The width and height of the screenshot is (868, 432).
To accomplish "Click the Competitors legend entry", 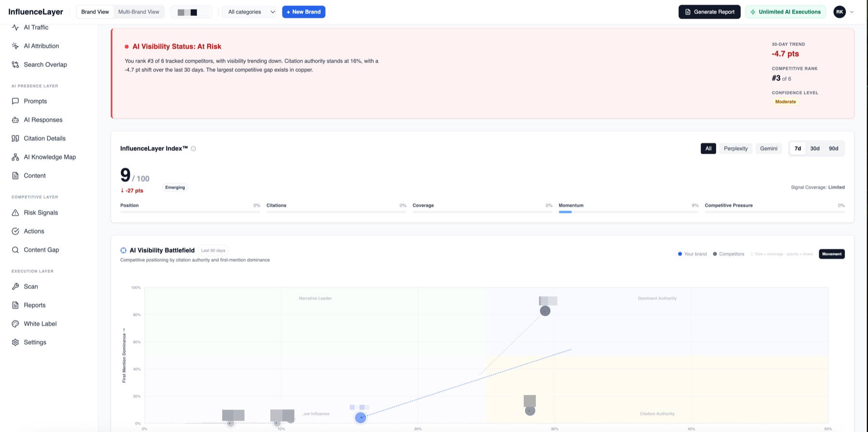I will (729, 254).
